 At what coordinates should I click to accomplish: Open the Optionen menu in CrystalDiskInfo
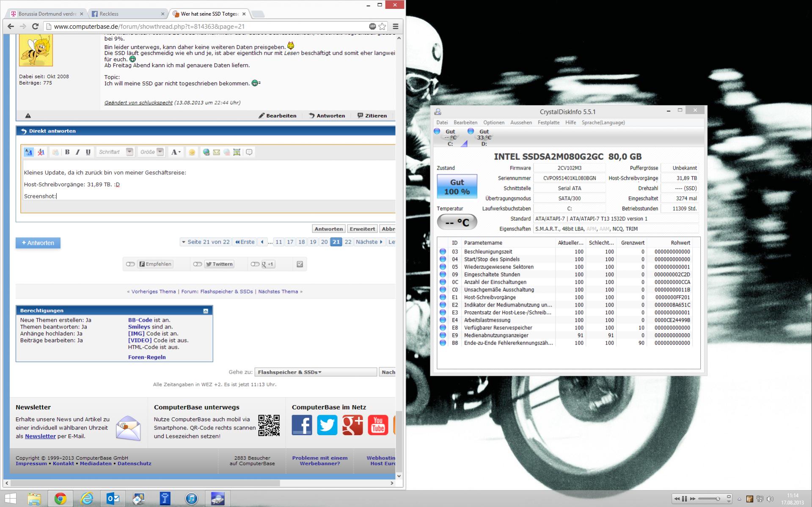[494, 123]
